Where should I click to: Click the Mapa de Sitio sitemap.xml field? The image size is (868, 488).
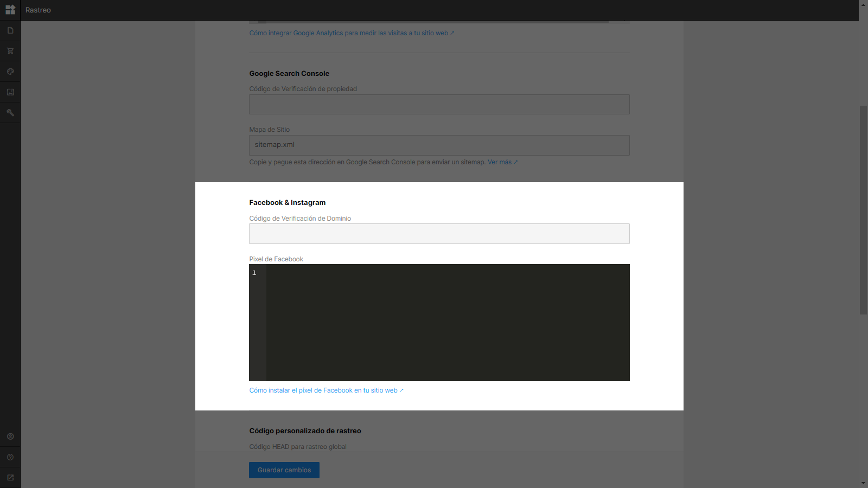pos(439,145)
